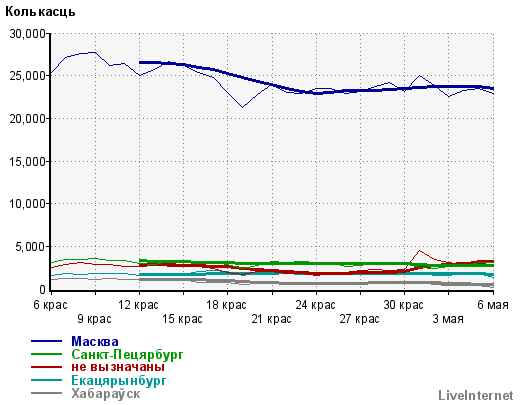This screenshot has width=520, height=405.
Task: Click the 3 мая date axis label
Action: tap(448, 319)
